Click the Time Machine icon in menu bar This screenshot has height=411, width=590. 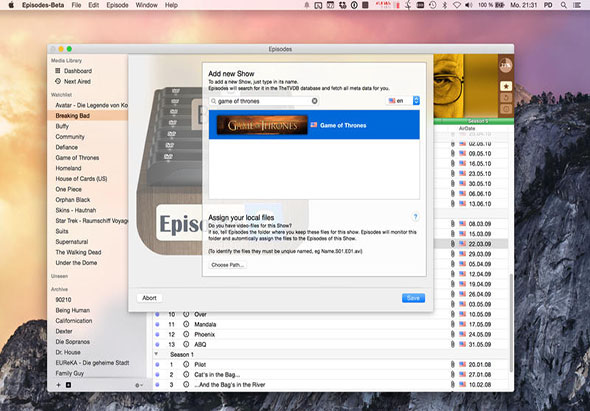(433, 5)
